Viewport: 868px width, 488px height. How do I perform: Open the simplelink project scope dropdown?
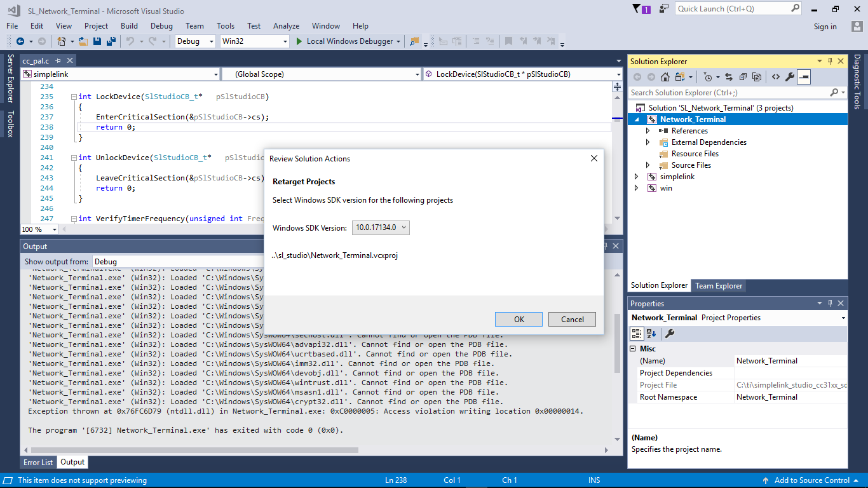click(121, 74)
